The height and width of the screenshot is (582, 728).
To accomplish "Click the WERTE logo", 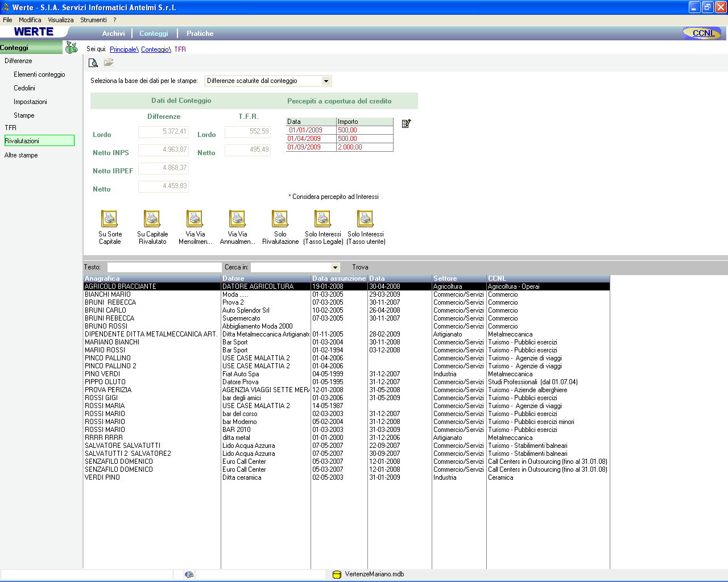I will click(x=34, y=32).
